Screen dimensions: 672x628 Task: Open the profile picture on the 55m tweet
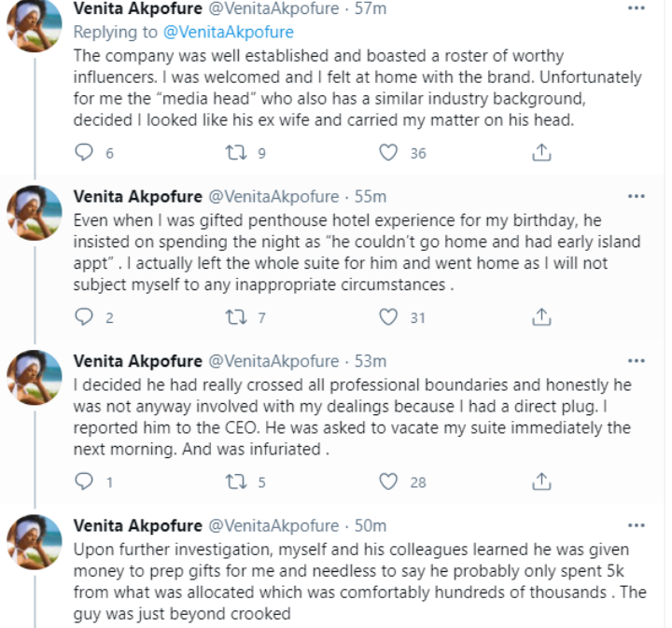35,214
